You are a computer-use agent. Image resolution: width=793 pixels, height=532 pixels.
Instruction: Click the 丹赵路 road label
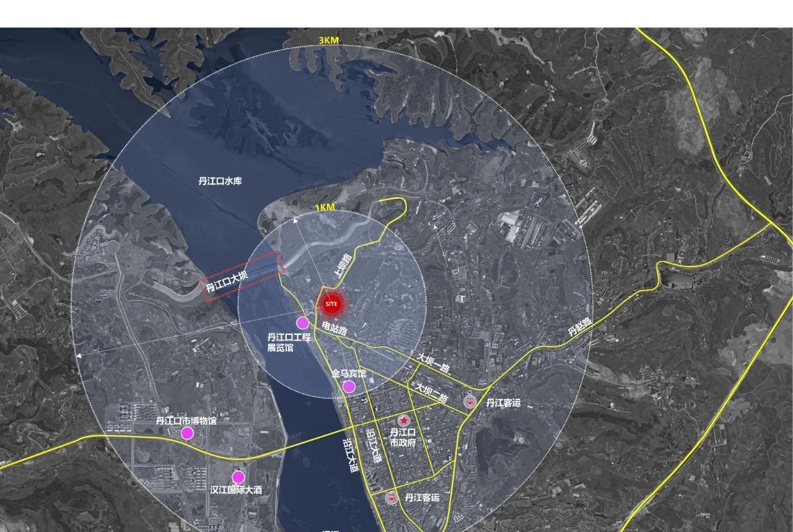click(581, 326)
